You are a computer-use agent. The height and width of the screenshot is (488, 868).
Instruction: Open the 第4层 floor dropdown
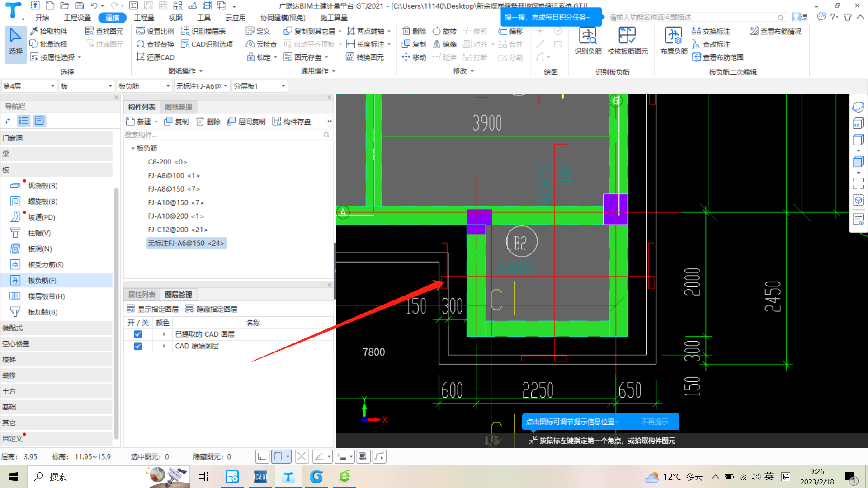point(29,86)
